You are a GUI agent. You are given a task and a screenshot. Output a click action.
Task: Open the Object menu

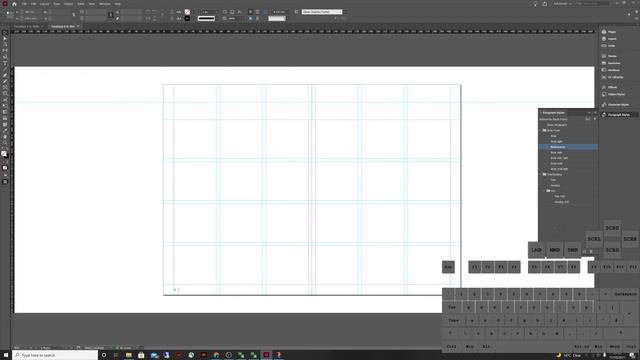tap(68, 4)
